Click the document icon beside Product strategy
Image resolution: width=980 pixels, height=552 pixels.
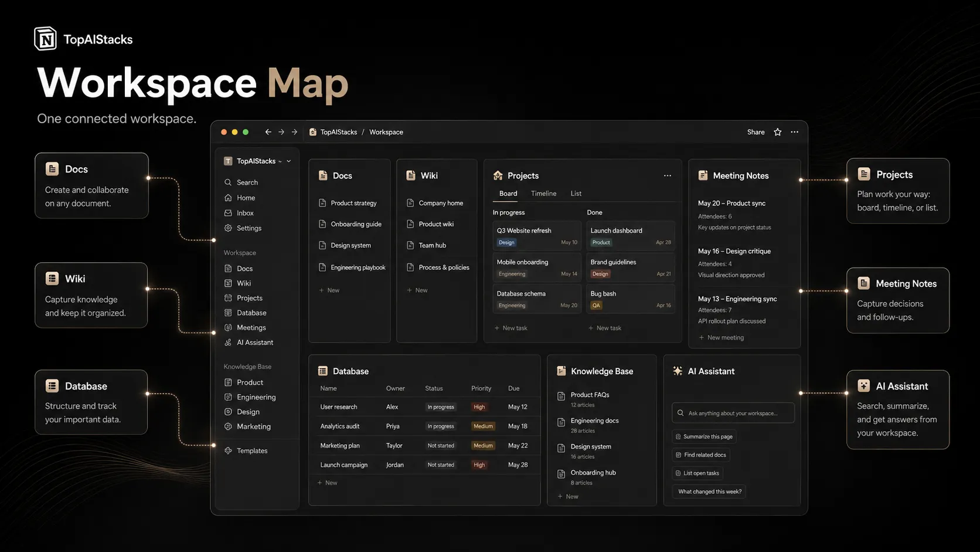pos(322,203)
